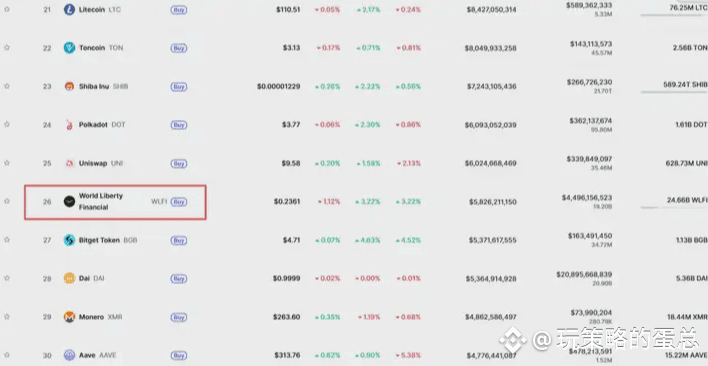Click the Polkadot logo icon

pyautogui.click(x=69, y=125)
